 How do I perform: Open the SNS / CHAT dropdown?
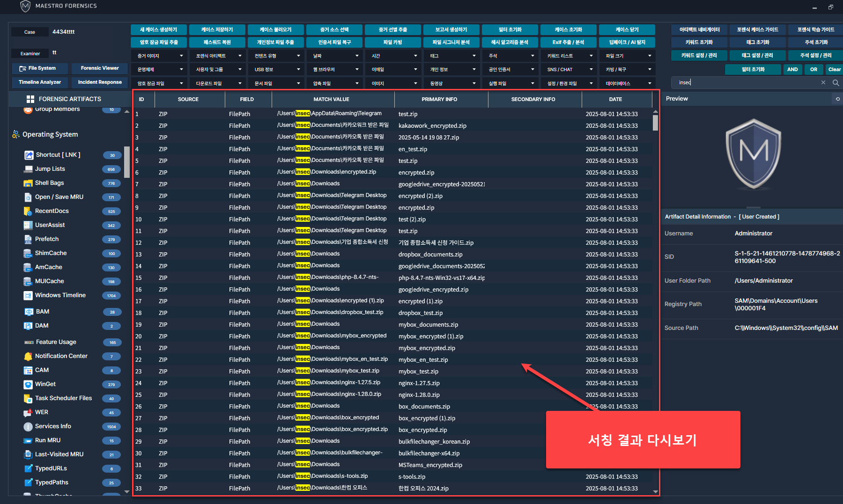pyautogui.click(x=569, y=69)
